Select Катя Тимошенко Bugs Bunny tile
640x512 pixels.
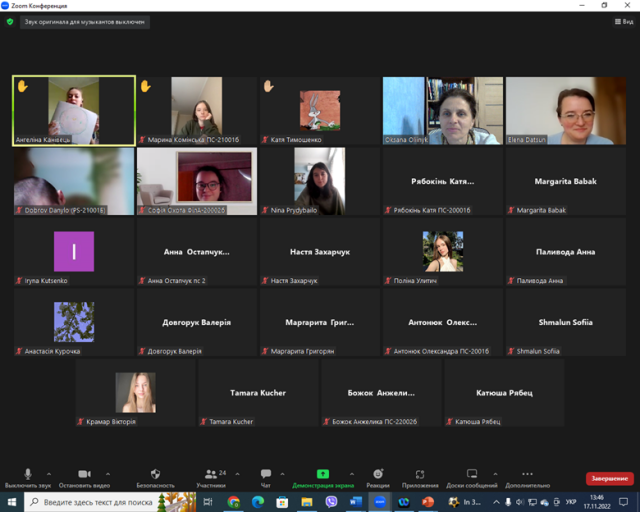coord(320,110)
